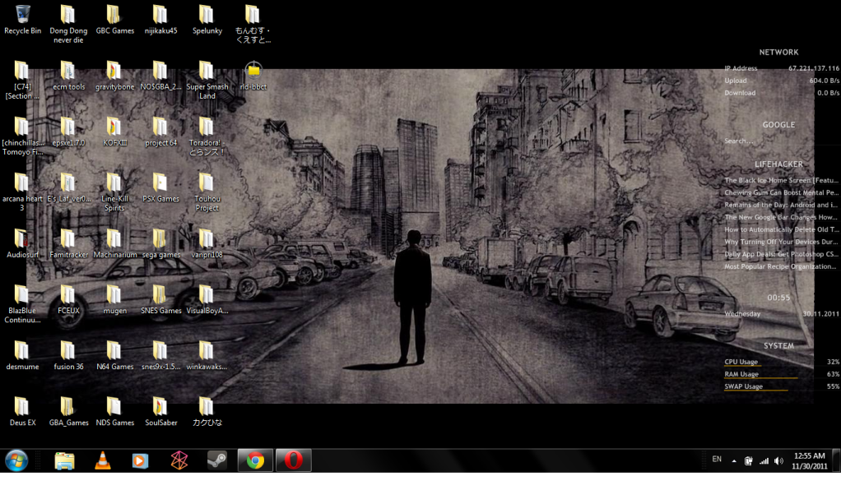Image resolution: width=841 pixels, height=504 pixels.
Task: Select the NO$GBA folder
Action: coord(161,76)
